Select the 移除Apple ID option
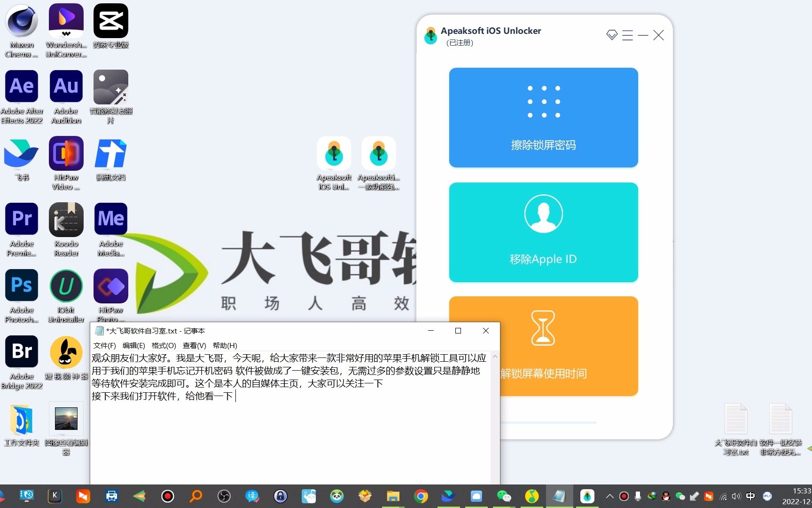Image resolution: width=812 pixels, height=508 pixels. pos(543,232)
